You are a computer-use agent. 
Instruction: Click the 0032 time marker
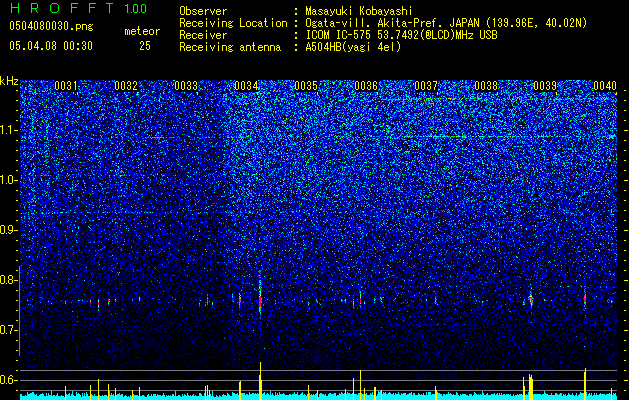[x=126, y=86]
